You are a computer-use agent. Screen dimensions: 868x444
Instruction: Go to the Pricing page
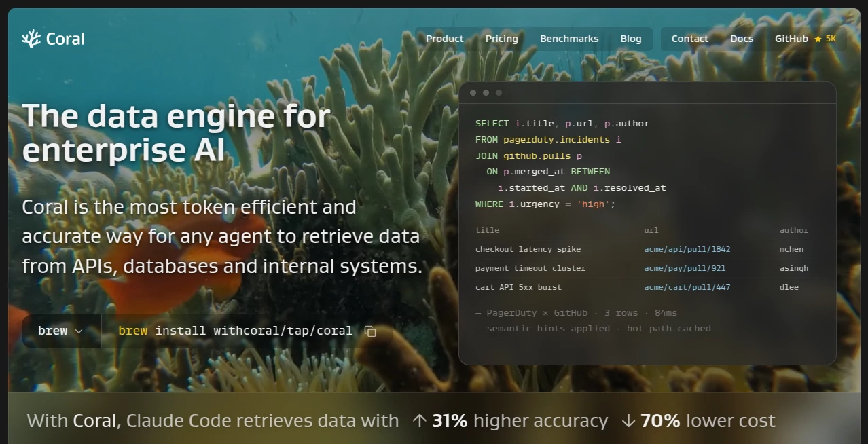pyautogui.click(x=502, y=39)
